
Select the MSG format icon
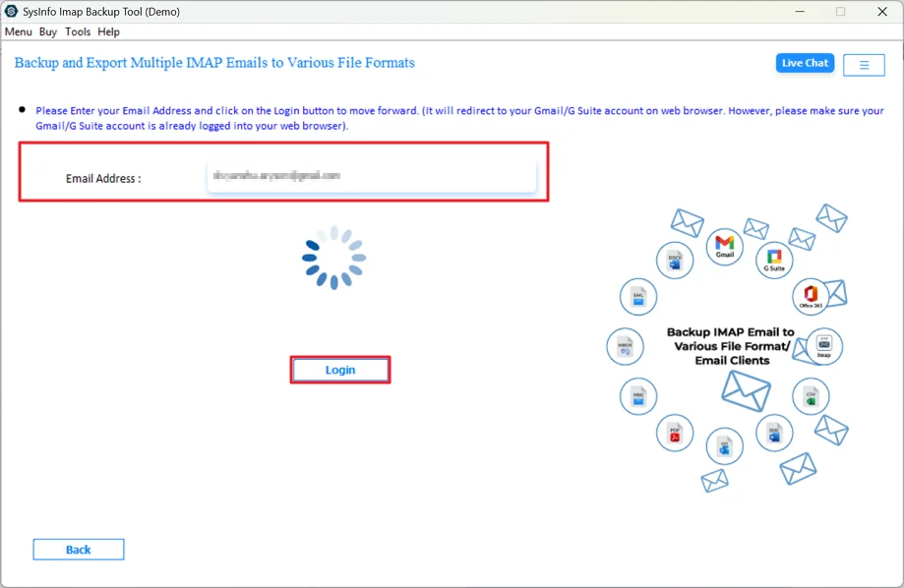[x=637, y=396]
